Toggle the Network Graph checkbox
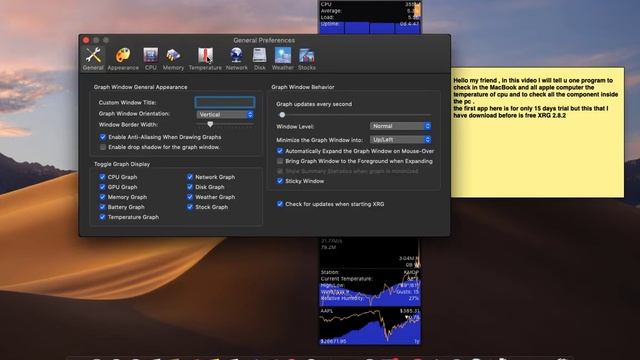 click(x=190, y=177)
